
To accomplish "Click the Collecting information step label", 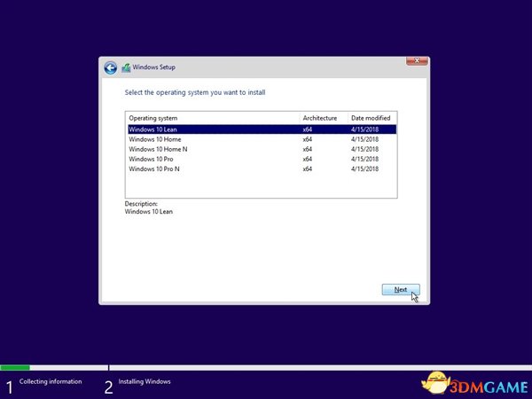I will (x=51, y=381).
